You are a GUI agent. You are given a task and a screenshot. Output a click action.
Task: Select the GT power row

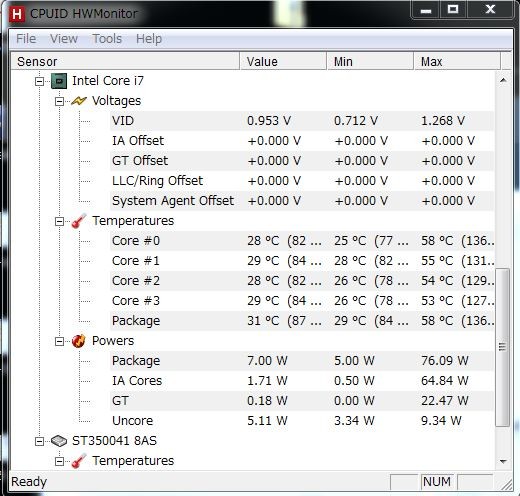302,401
